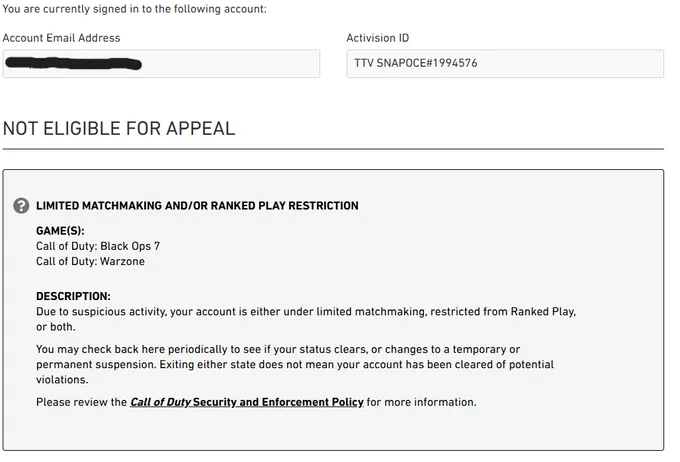Click the 'You may check back here periodically' paragraph
This screenshot has height=462, width=680.
(x=295, y=364)
